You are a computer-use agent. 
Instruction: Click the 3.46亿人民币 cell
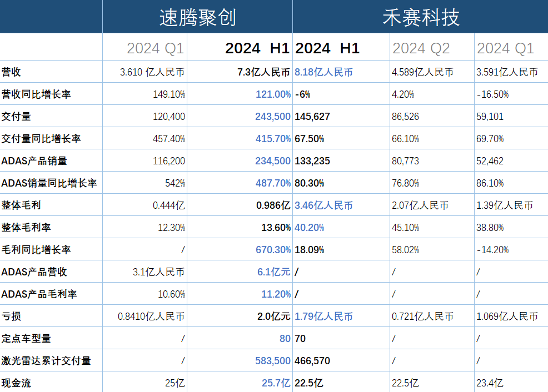pyautogui.click(x=341, y=205)
